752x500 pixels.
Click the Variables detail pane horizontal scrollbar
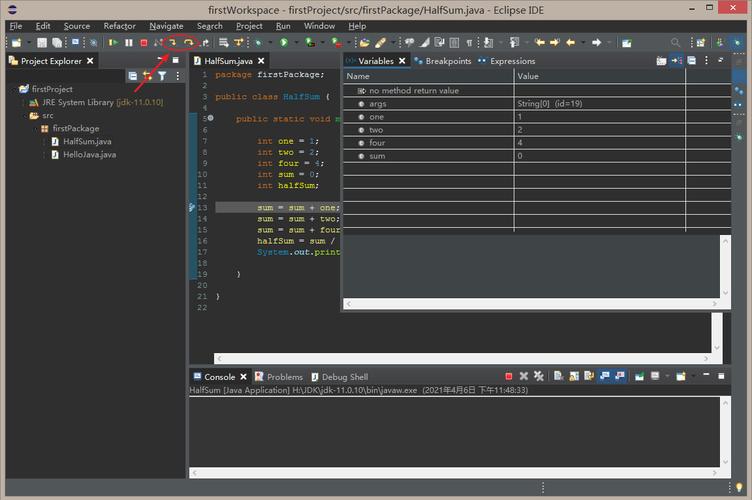click(531, 303)
